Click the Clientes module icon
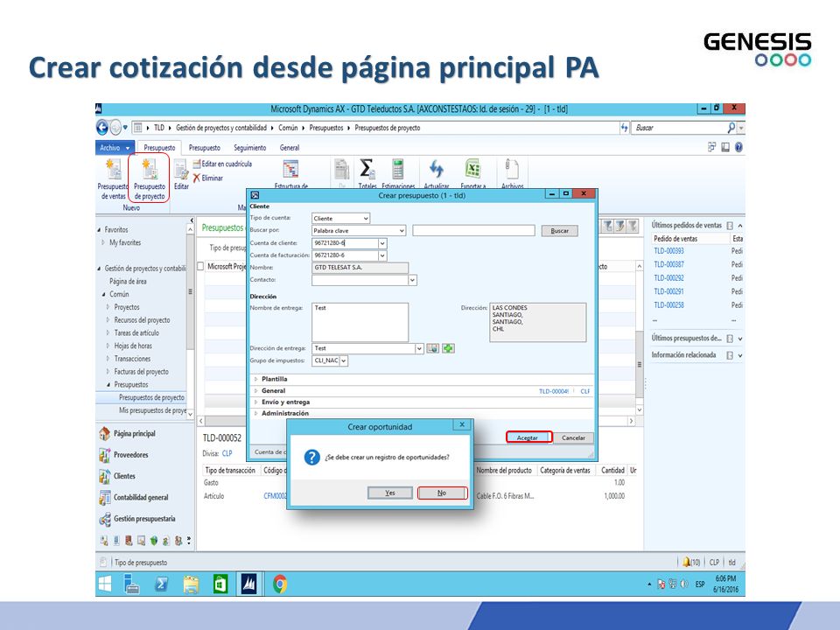Image resolution: width=840 pixels, height=630 pixels. coord(104,476)
